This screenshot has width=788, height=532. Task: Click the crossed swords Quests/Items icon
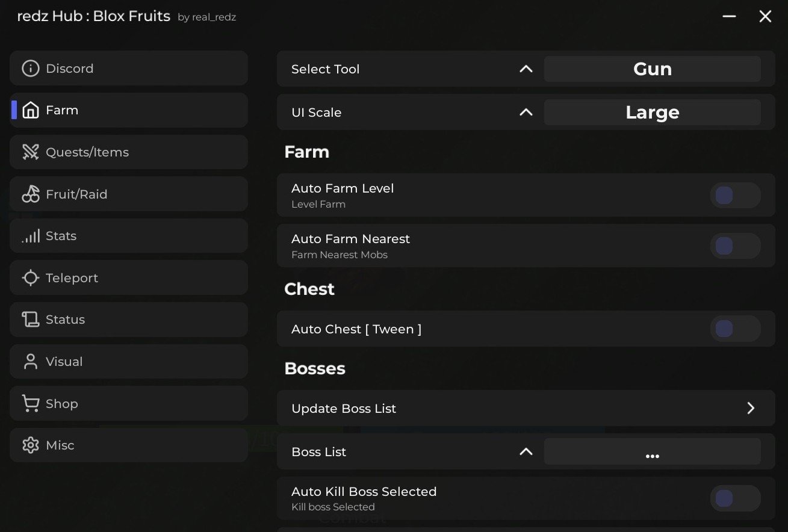31,152
